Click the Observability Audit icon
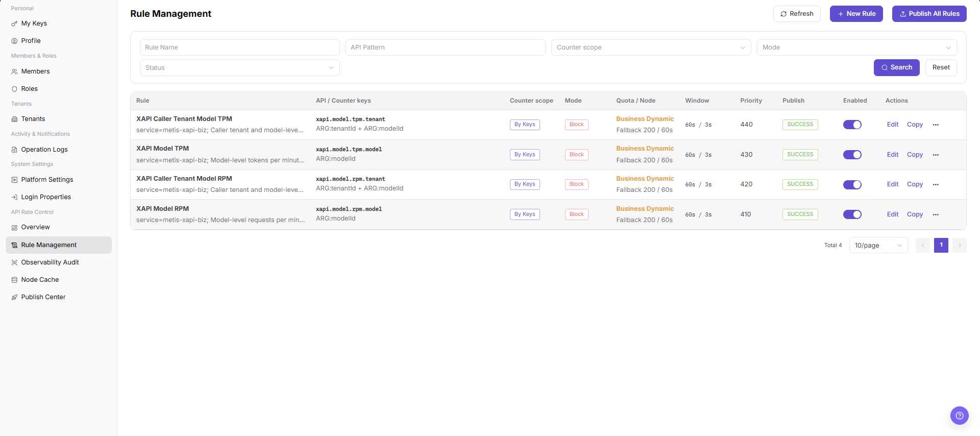980x436 pixels. point(14,262)
